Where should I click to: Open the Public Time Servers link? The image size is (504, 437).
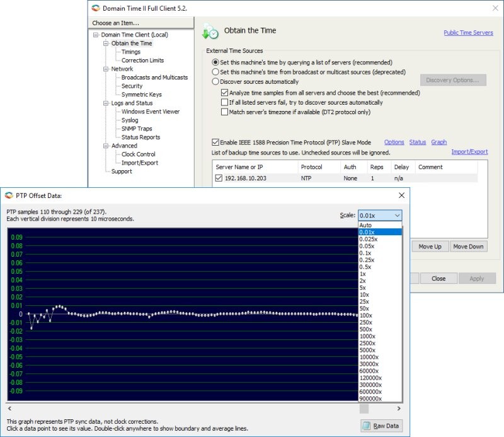pos(468,33)
